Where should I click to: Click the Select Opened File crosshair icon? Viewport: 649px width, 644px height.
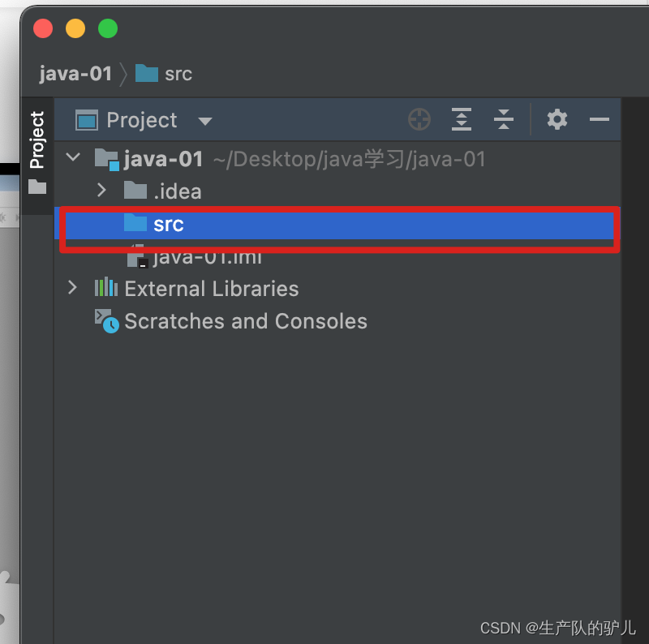point(419,119)
